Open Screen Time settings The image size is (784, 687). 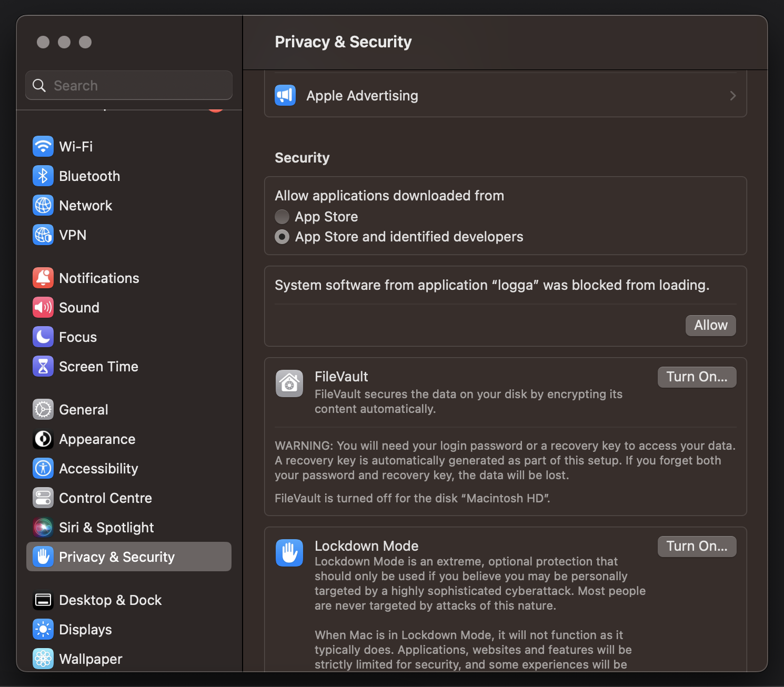[x=43, y=366]
